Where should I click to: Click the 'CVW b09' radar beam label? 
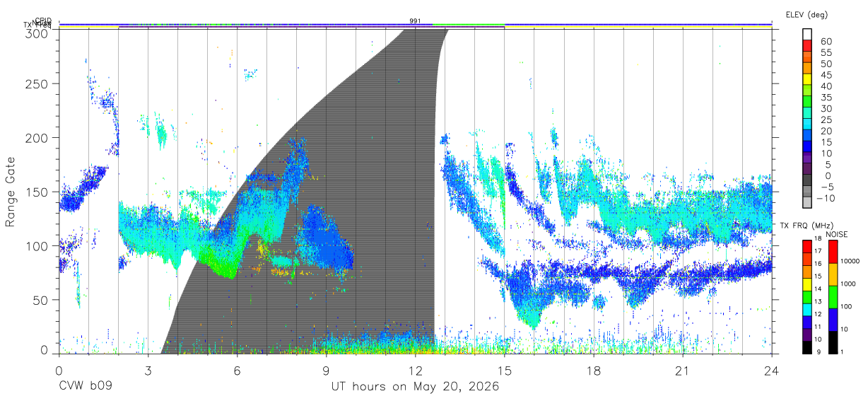tap(85, 387)
